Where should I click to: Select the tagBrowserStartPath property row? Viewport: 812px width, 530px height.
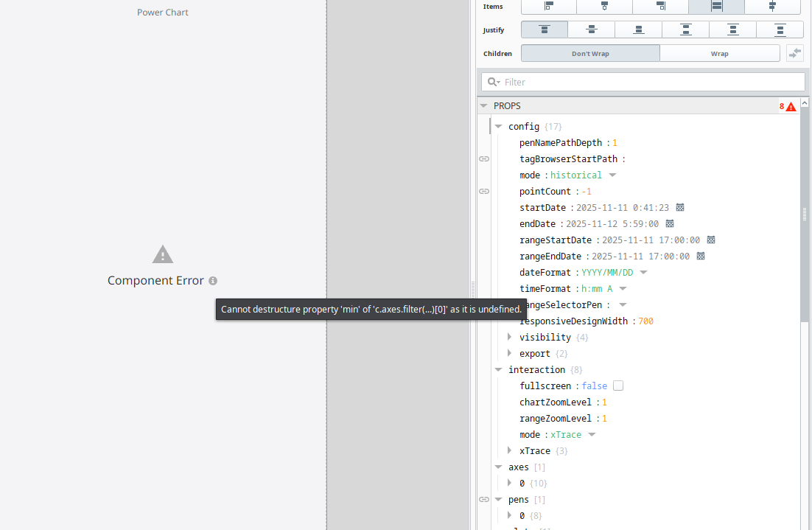point(645,159)
